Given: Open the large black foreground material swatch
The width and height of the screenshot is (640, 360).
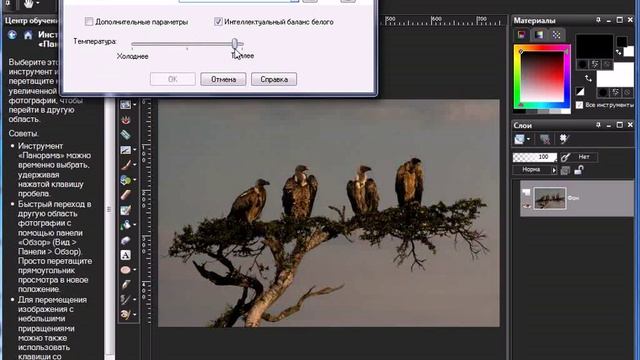Looking at the screenshot, I should point(594,46).
